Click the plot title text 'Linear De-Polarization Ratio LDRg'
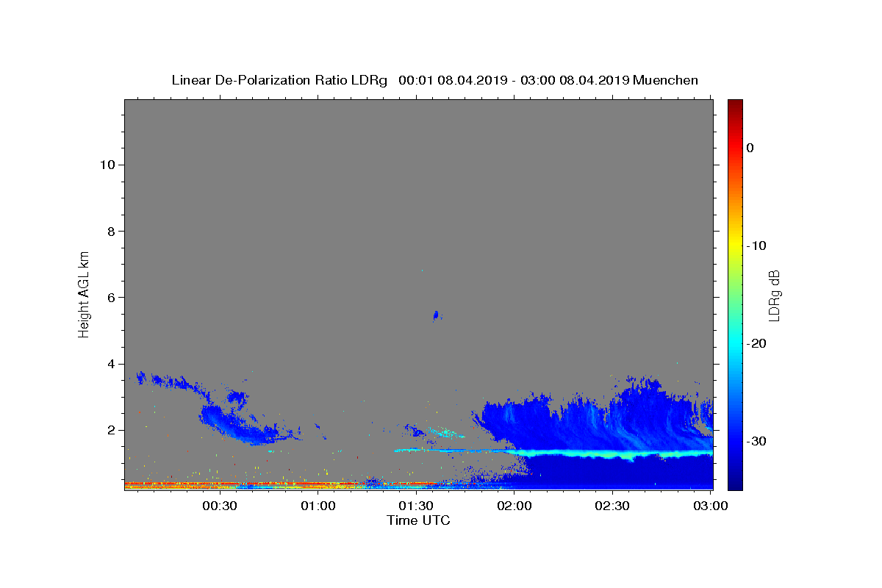Viewport: 882px width, 588px height. tap(279, 80)
